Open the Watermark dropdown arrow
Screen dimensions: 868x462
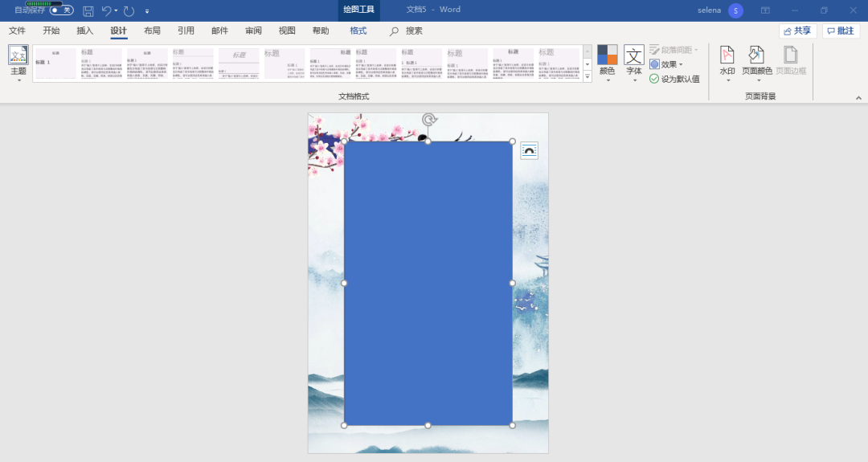pyautogui.click(x=727, y=81)
